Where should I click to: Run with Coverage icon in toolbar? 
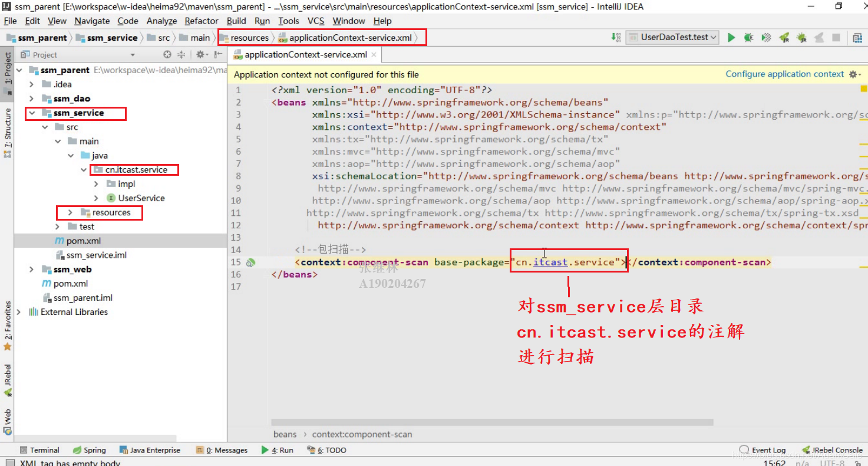point(766,37)
